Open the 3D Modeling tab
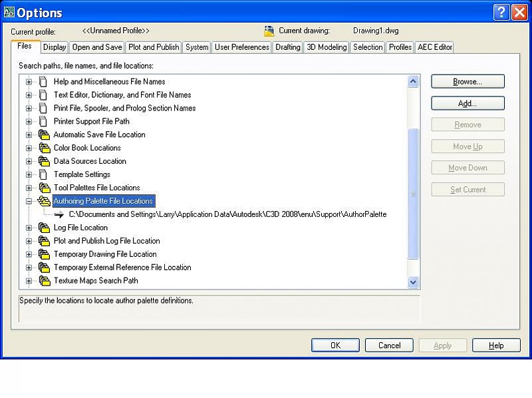Viewport: 532px width, 398px height. pos(327,47)
